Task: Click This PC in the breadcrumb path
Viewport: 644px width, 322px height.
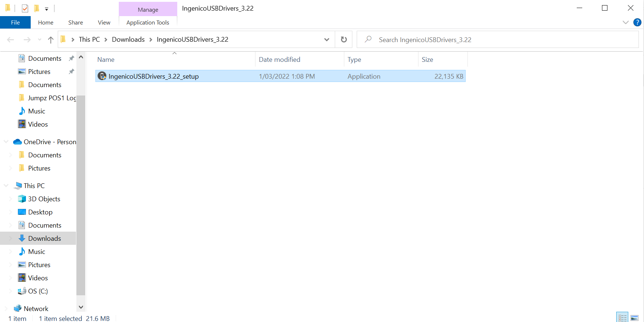Action: 89,40
